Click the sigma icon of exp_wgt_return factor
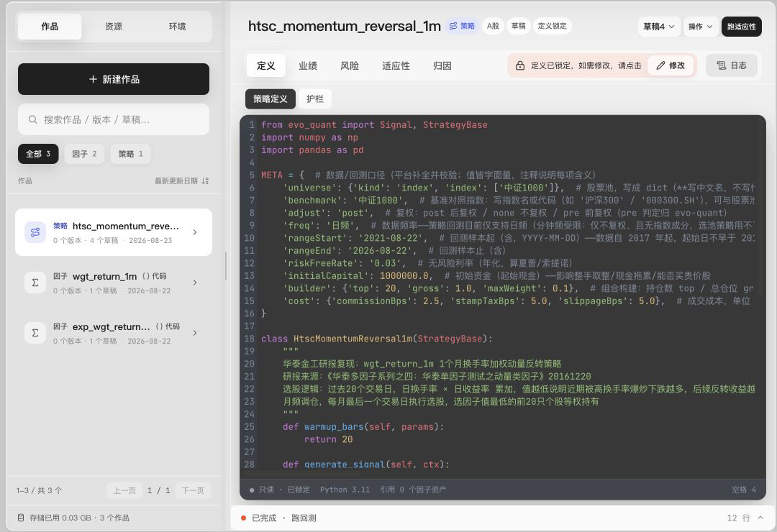Screen dimensions: 777x532 pos(35,333)
